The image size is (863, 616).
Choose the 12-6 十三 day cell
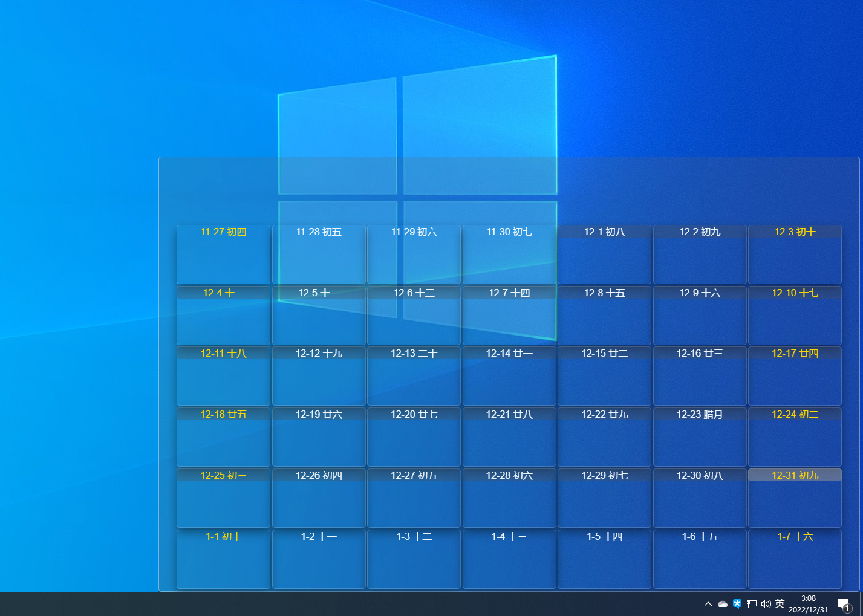414,316
